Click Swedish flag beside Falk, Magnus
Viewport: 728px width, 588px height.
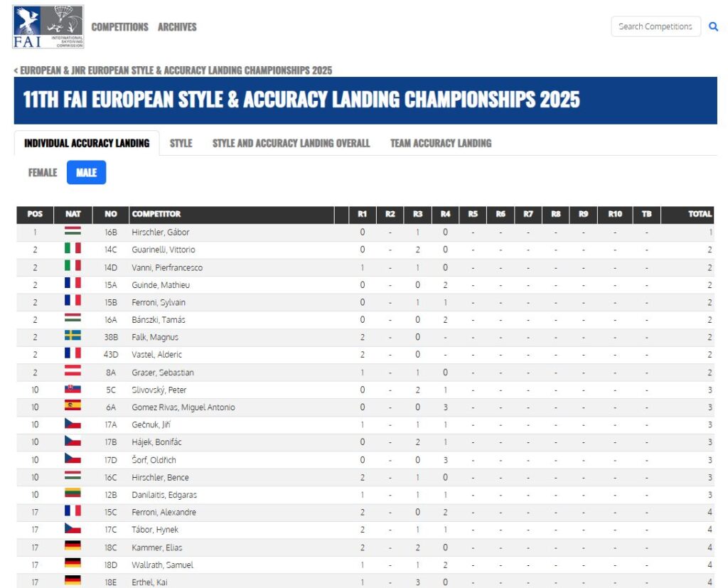tap(73, 337)
